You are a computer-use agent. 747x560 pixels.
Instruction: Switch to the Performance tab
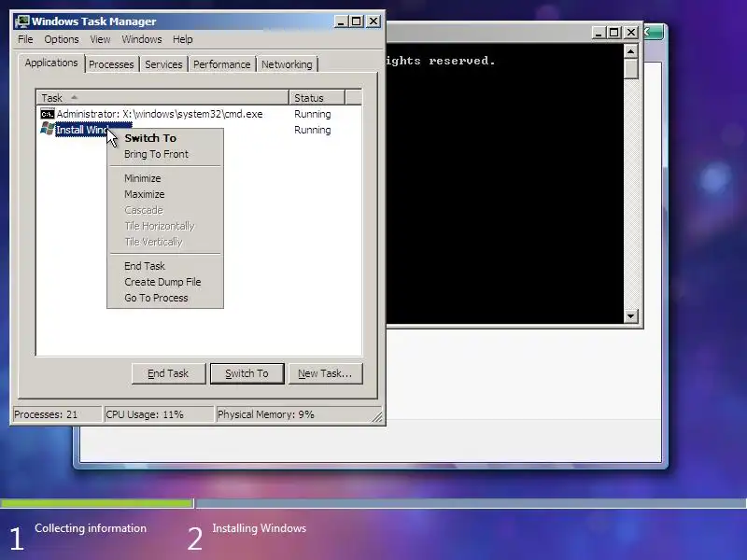pyautogui.click(x=221, y=64)
